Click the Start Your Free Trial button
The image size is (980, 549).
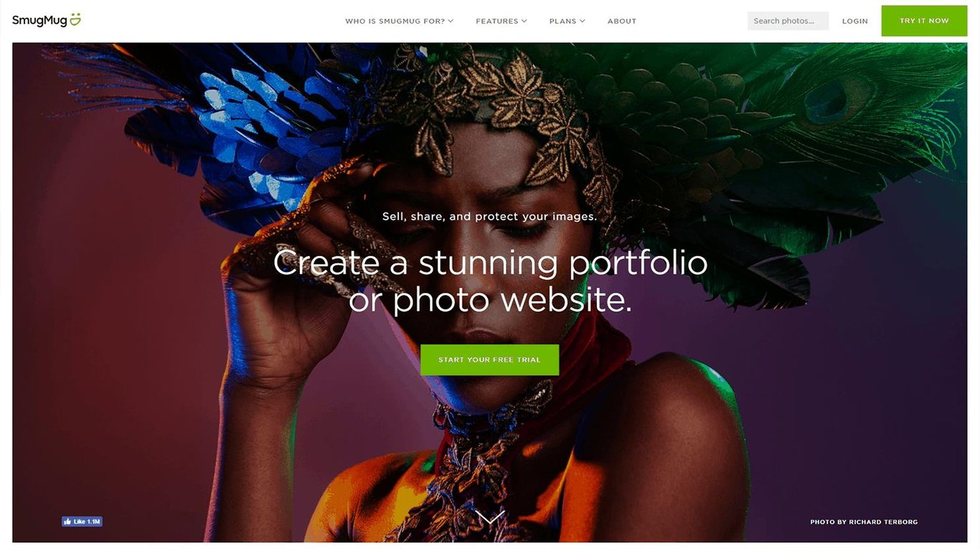pos(489,360)
